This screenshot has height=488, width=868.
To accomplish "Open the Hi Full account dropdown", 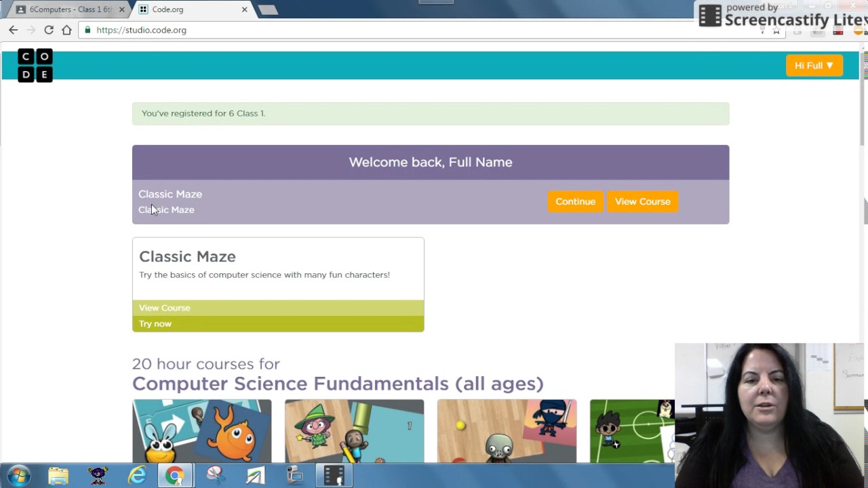I will (x=814, y=66).
